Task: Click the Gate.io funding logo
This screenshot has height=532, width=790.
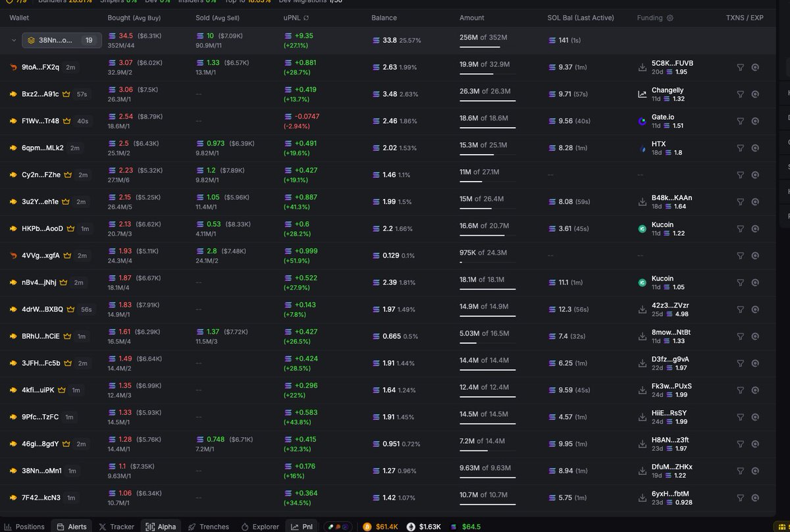Action: (x=643, y=121)
